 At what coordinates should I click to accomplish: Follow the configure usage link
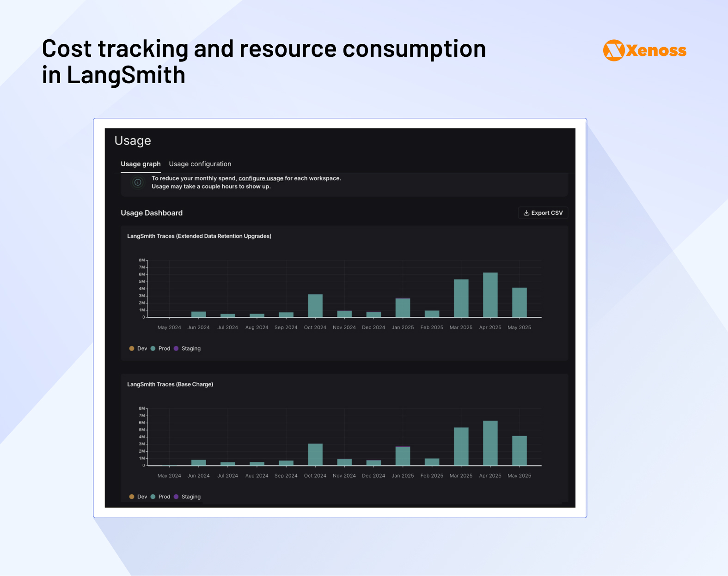[x=261, y=178]
